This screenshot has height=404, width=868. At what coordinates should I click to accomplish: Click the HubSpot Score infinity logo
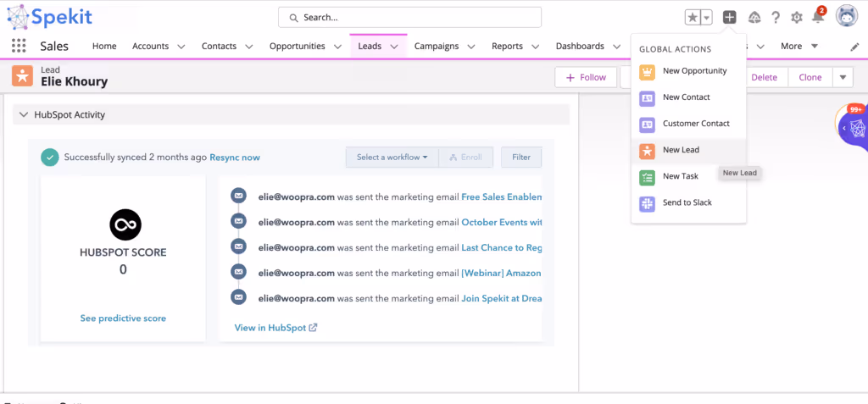point(125,224)
